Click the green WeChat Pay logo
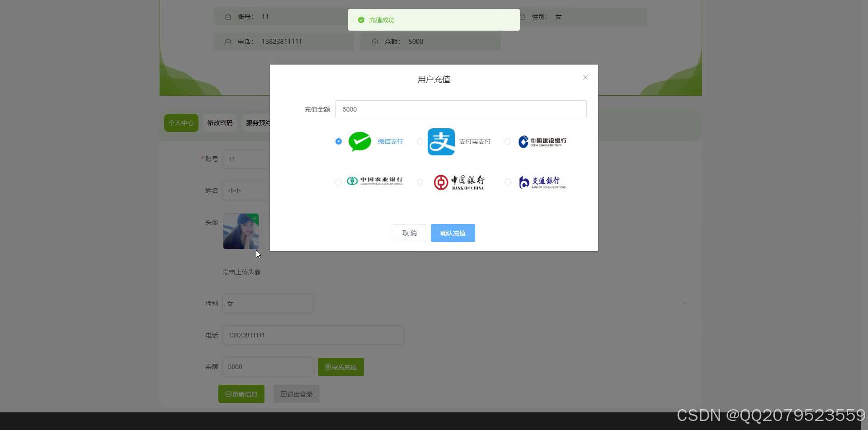This screenshot has height=430, width=868. (x=360, y=141)
